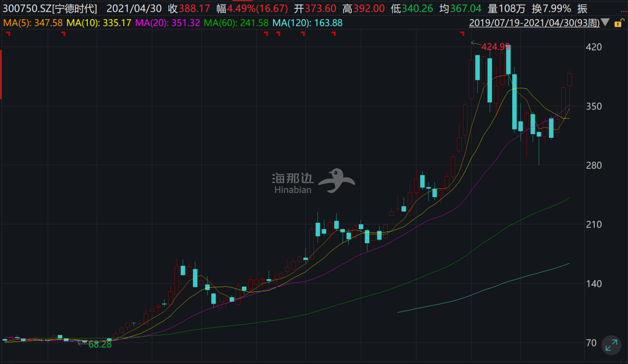628x364 pixels.
Task: Click the low price 低340.26
Action: point(412,8)
